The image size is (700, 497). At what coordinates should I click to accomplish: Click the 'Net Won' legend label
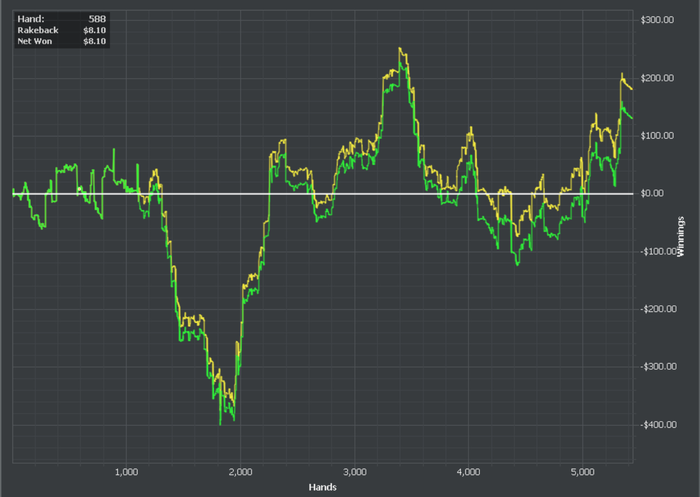[x=35, y=42]
